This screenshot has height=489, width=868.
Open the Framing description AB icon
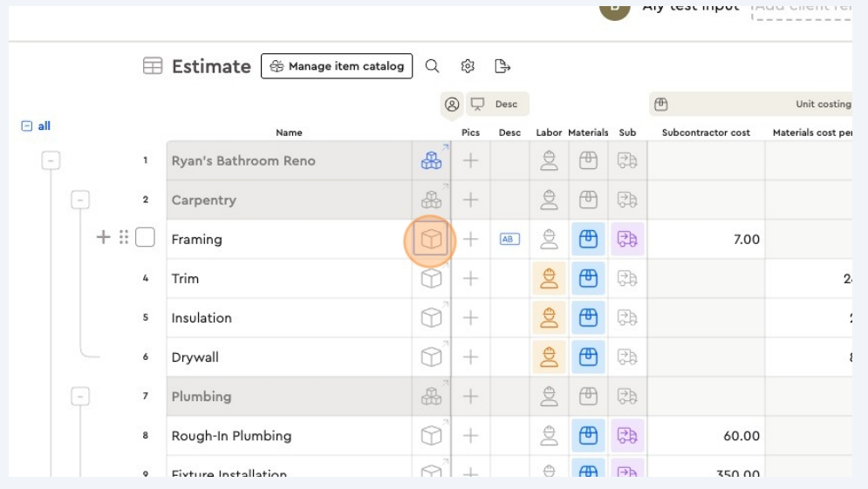point(509,239)
